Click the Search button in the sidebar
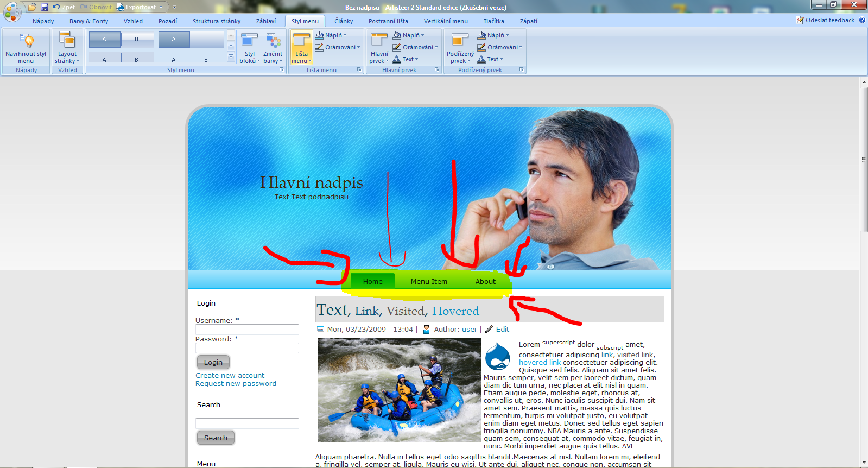 pyautogui.click(x=216, y=438)
